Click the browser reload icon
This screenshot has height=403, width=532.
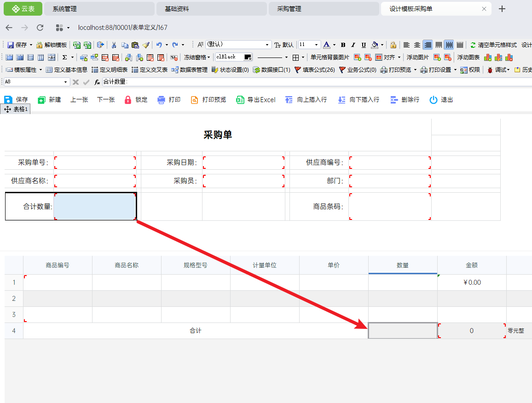click(40, 28)
